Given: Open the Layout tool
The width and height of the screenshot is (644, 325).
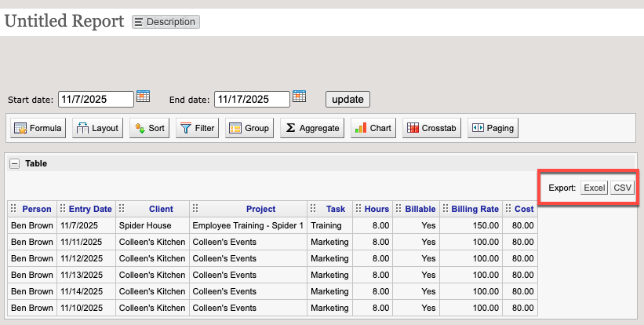Looking at the screenshot, I should [97, 128].
